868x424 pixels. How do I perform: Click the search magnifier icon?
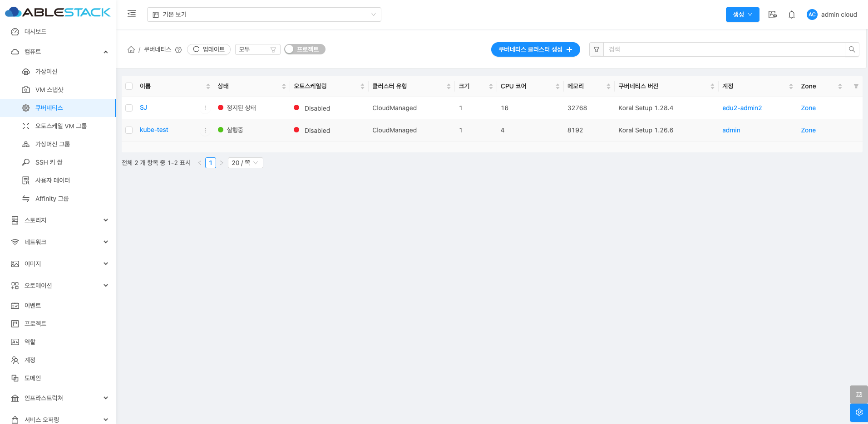click(x=852, y=49)
